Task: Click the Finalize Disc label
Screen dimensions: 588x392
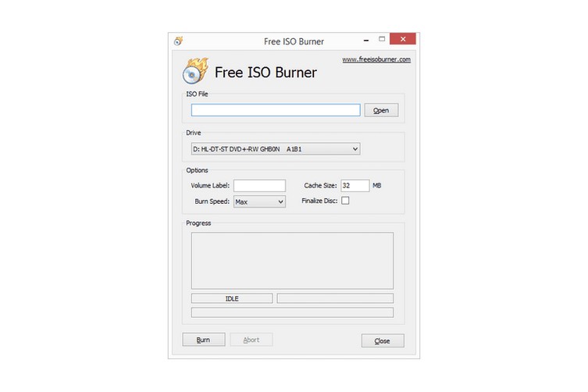Action: 319,201
